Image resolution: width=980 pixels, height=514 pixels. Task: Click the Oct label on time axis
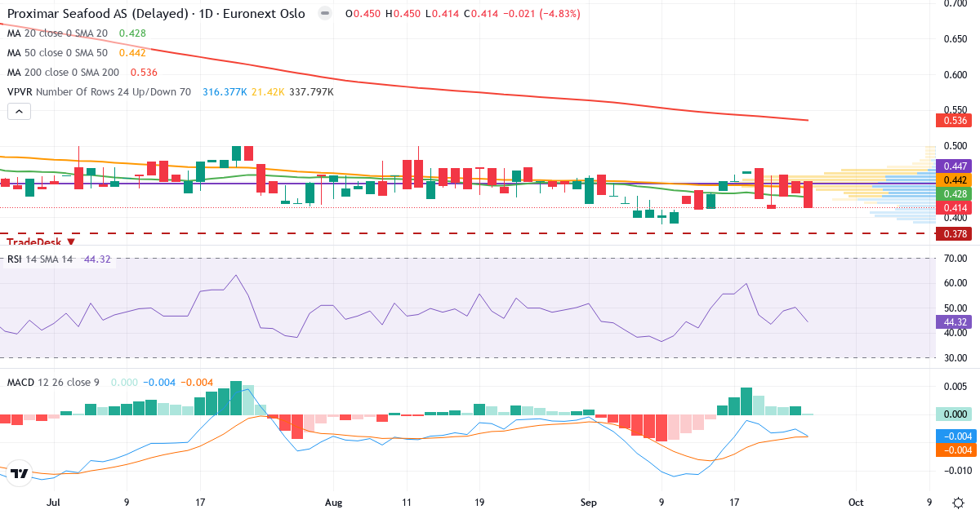click(855, 502)
